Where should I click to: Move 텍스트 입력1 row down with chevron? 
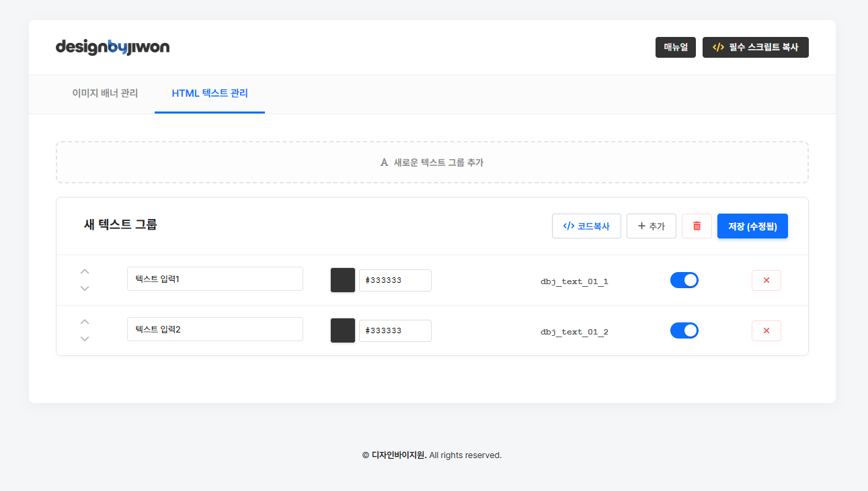pos(85,288)
